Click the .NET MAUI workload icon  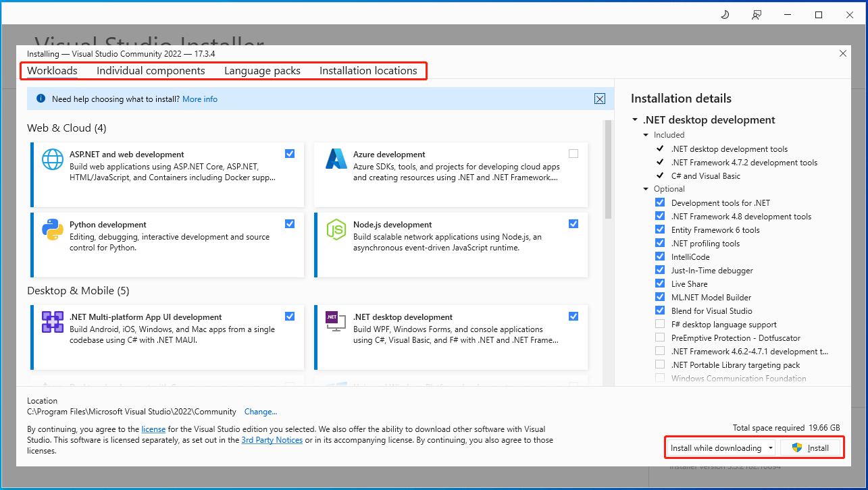[x=53, y=322]
